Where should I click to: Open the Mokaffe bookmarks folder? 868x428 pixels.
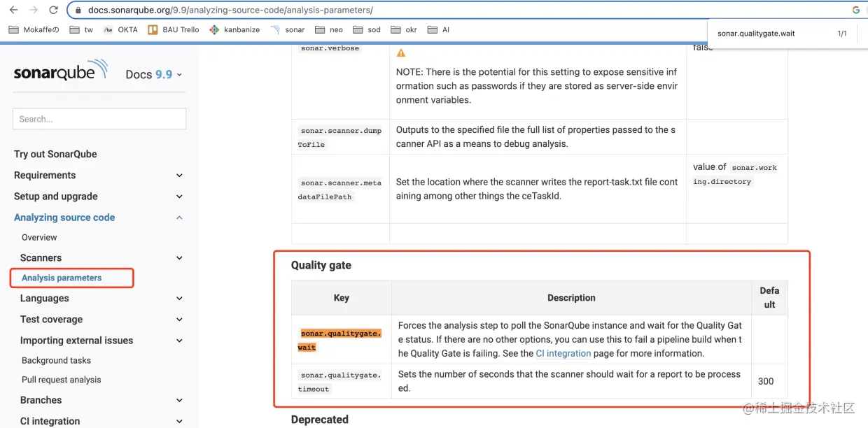pyautogui.click(x=34, y=29)
